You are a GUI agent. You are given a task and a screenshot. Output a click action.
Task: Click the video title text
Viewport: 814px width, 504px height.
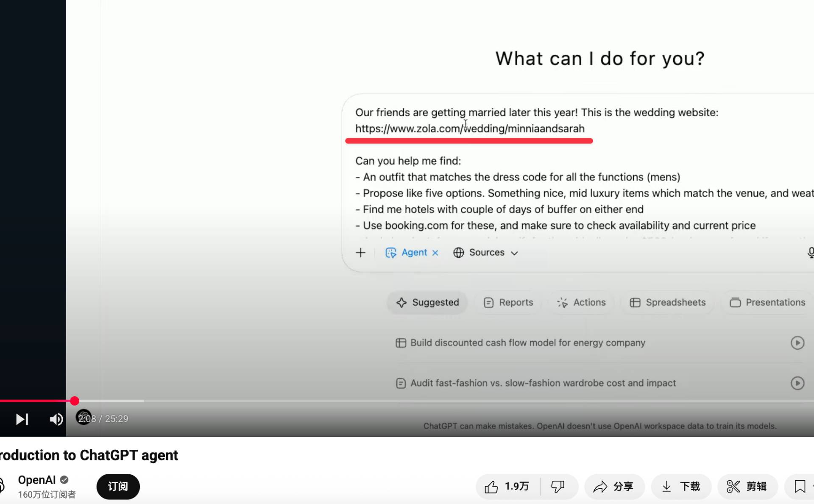89,455
